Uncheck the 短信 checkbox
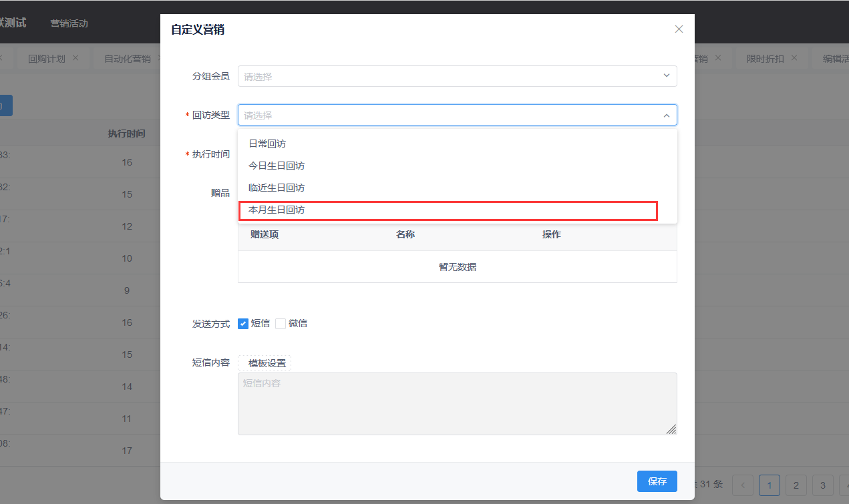Screen dimensions: 849x504 [x=243, y=324]
